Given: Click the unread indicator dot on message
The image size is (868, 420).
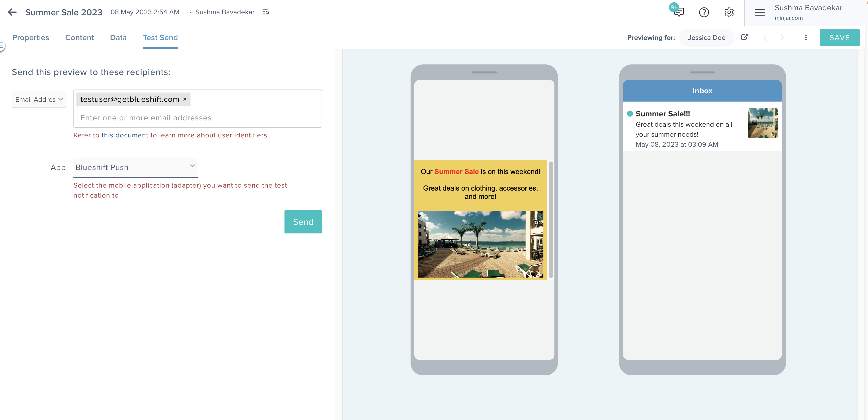Looking at the screenshot, I should pos(630,114).
